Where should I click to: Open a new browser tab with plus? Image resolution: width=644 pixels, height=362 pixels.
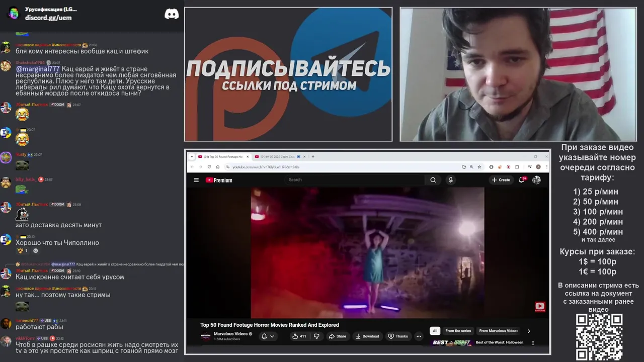[x=313, y=156]
